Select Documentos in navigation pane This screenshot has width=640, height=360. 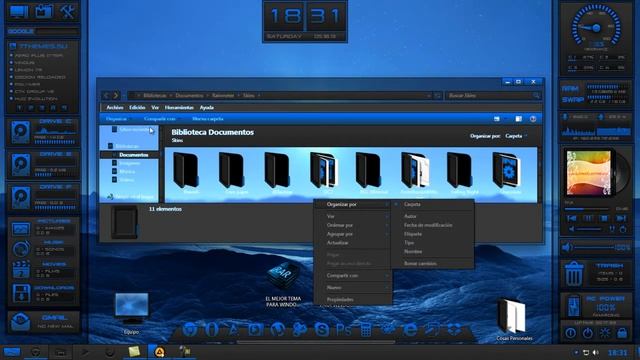pos(133,155)
